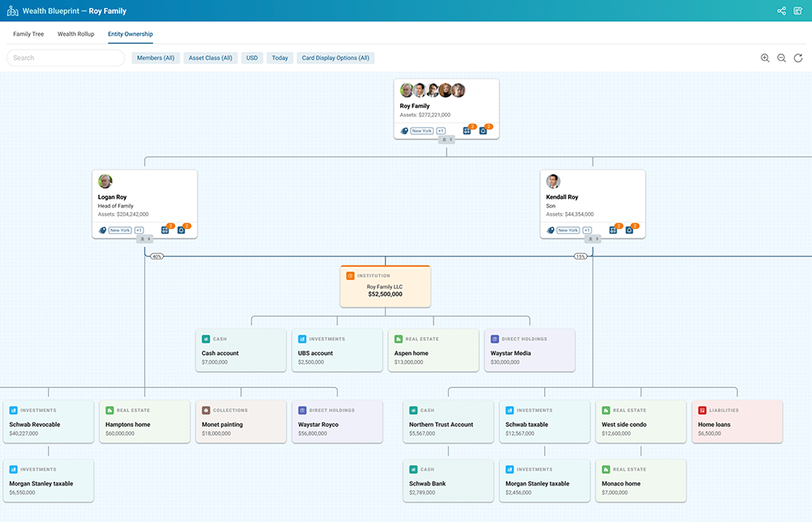This screenshot has height=522, width=812.
Task: Click the direct holdings icon on Waystar Royco
Action: [x=302, y=410]
